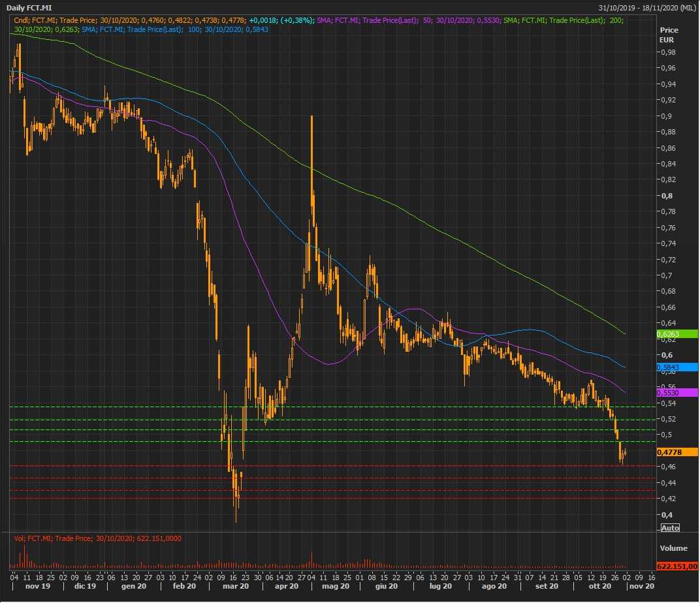Click the orange 0,4778 last price tag
This screenshot has width=700, height=603.
[x=677, y=452]
